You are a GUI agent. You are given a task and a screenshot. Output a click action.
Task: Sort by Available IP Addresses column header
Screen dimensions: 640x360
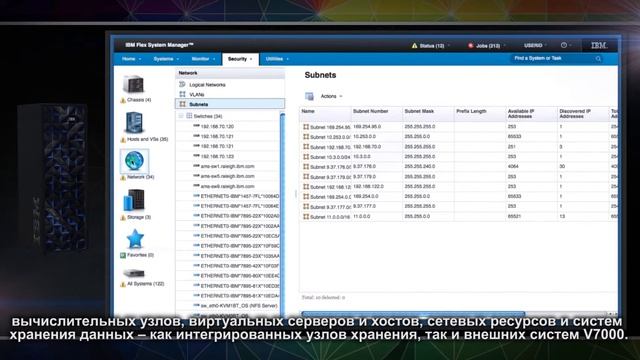coord(532,114)
